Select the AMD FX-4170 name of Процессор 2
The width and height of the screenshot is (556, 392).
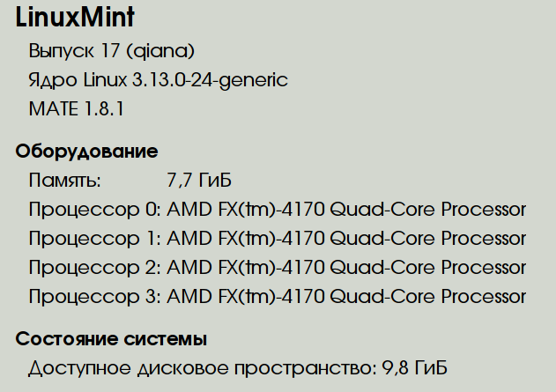tap(346, 267)
